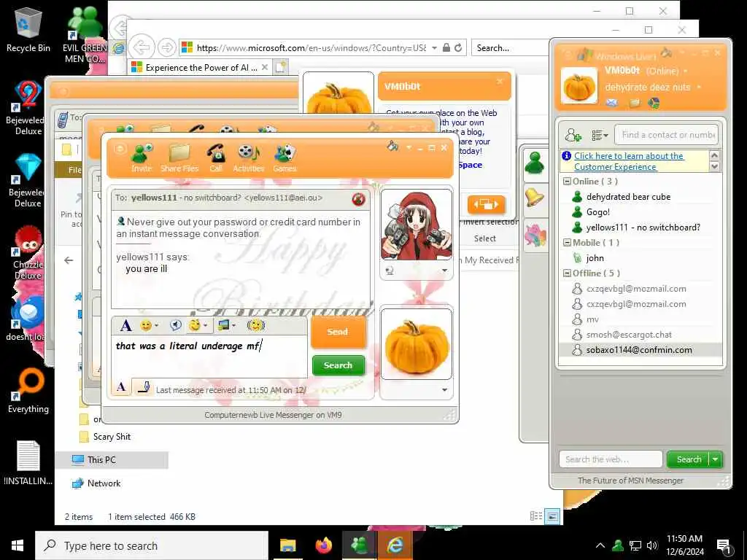The height and width of the screenshot is (560, 747).
Task: Open the Windows Start menu
Action: (18, 545)
